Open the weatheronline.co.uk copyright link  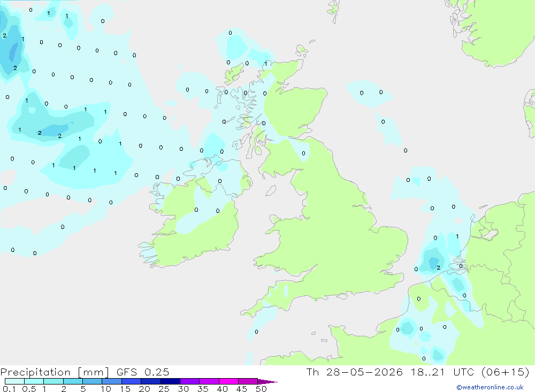pyautogui.click(x=490, y=387)
